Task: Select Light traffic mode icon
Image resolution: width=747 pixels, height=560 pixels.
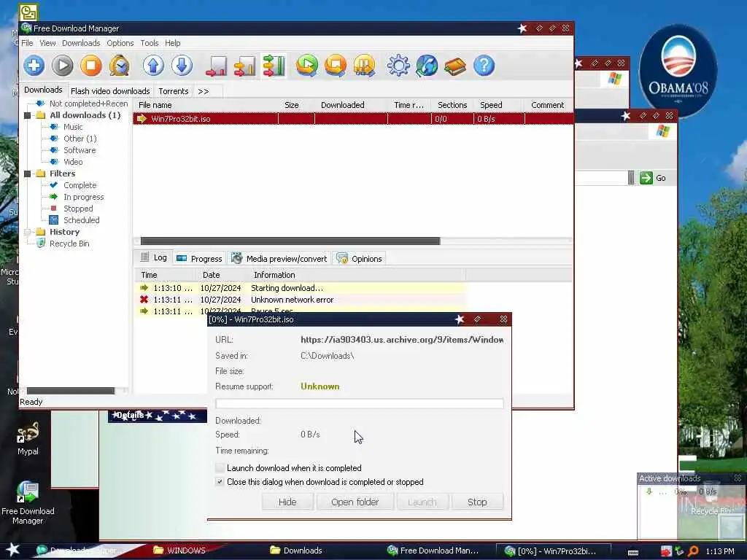Action: pyautogui.click(x=216, y=66)
